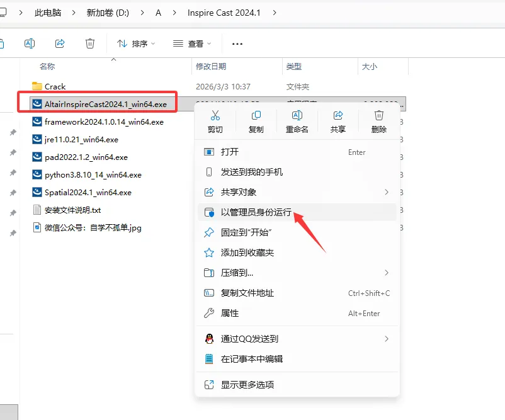Select 打开 in the context menu
This screenshot has width=505, height=420.
click(297, 152)
